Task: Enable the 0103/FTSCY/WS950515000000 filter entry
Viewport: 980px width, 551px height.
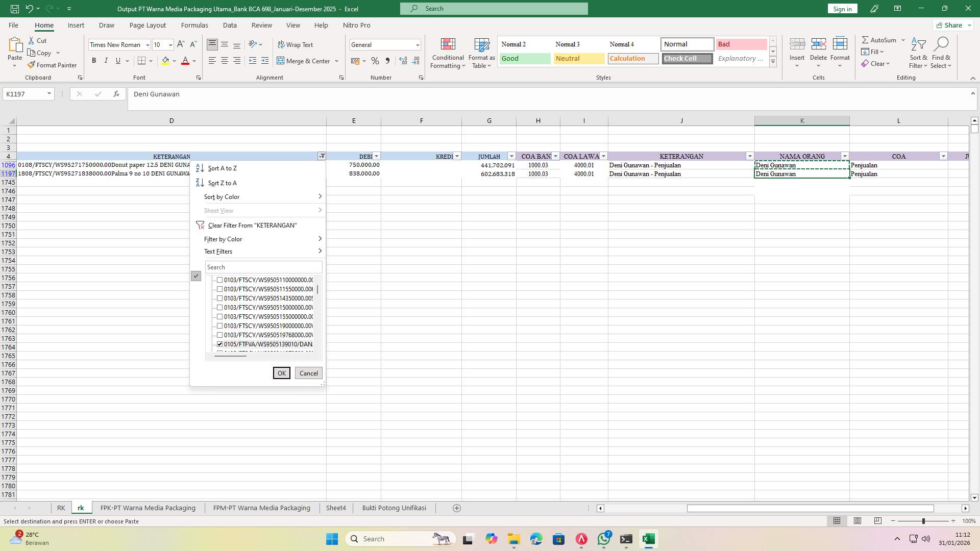Action: coord(219,307)
